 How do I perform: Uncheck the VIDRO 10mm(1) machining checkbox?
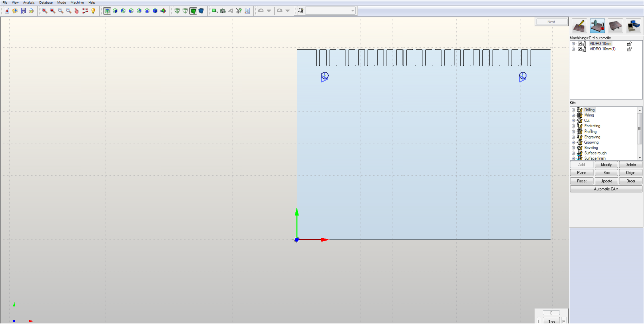[x=580, y=49]
